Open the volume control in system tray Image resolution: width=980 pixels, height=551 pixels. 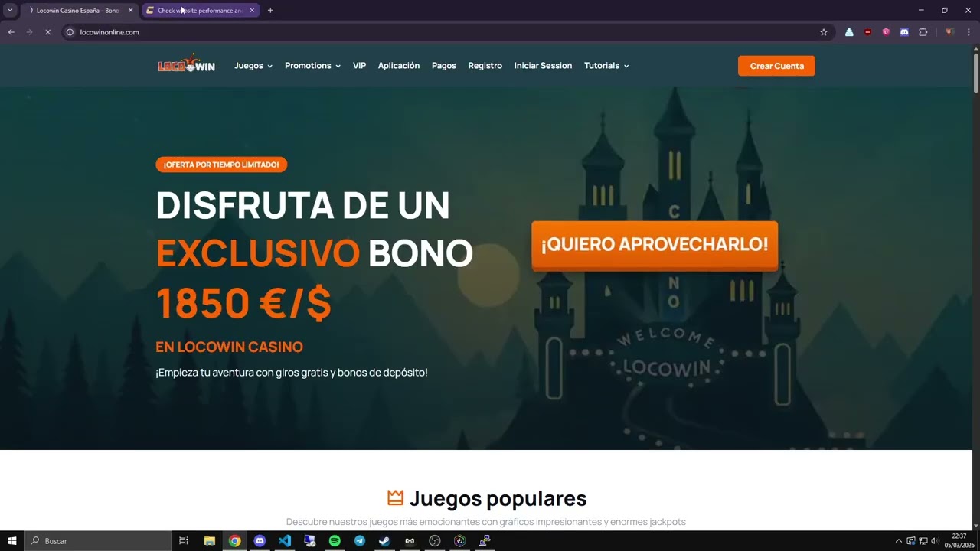tap(935, 541)
